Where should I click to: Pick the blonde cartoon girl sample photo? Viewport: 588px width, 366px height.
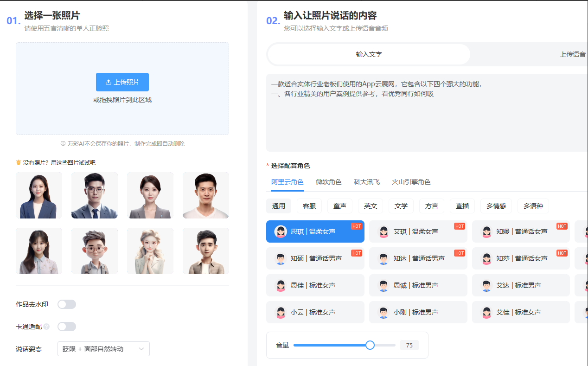[150, 251]
